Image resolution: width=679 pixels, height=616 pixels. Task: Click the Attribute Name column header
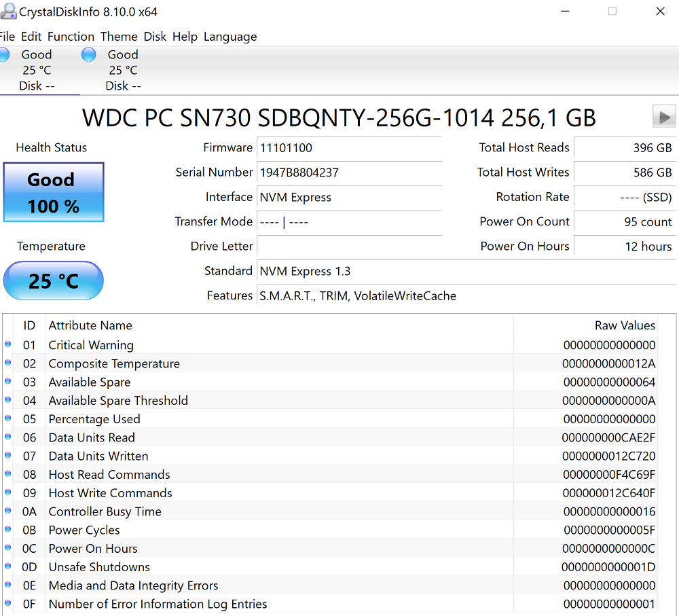[90, 325]
